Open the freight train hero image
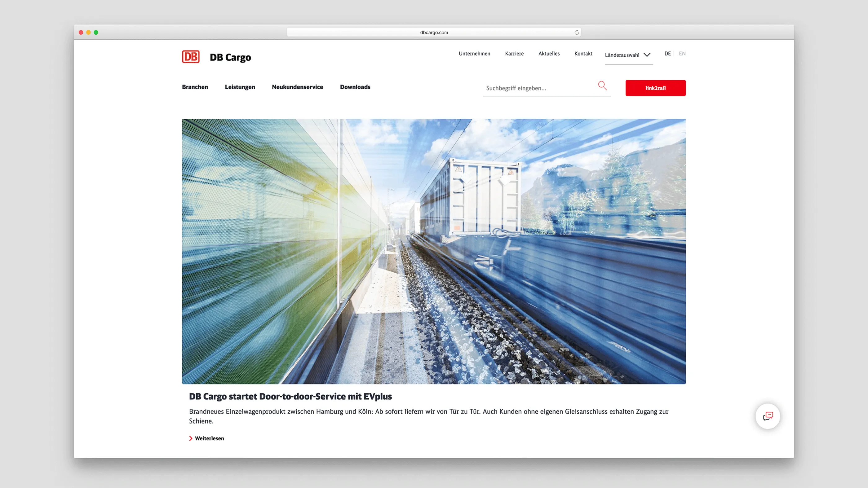 tap(434, 251)
